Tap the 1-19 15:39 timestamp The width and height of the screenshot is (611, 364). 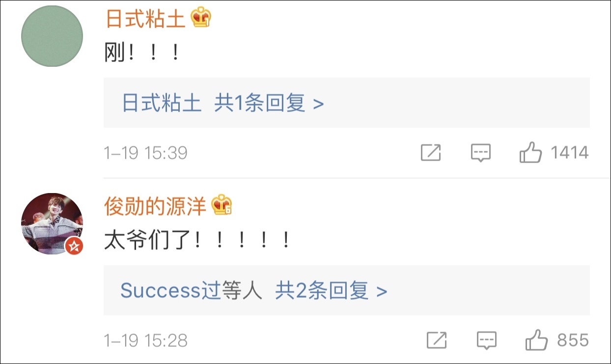[146, 153]
